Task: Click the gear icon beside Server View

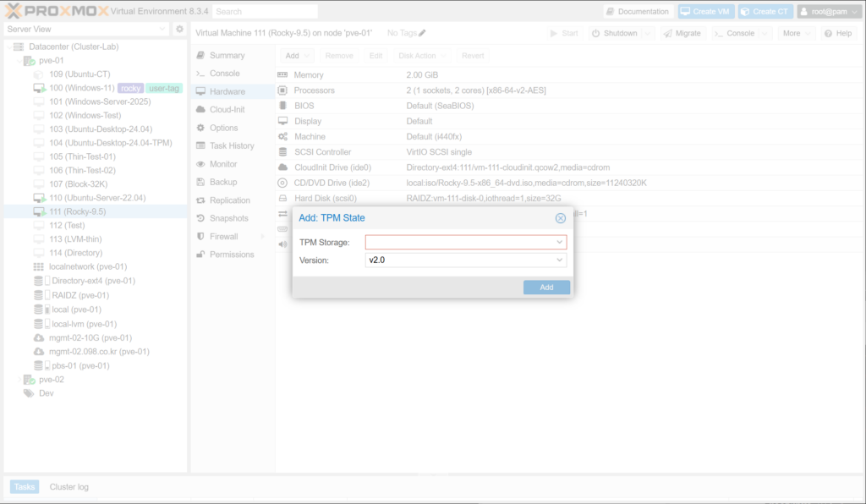Action: [x=179, y=29]
